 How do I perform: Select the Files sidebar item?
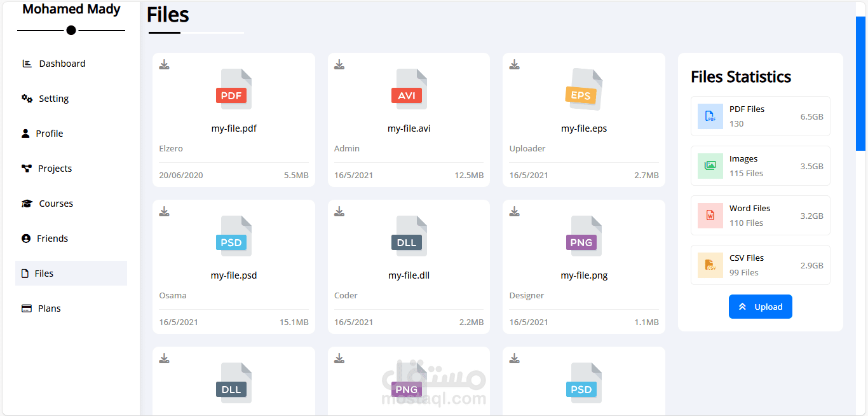pyautogui.click(x=71, y=274)
